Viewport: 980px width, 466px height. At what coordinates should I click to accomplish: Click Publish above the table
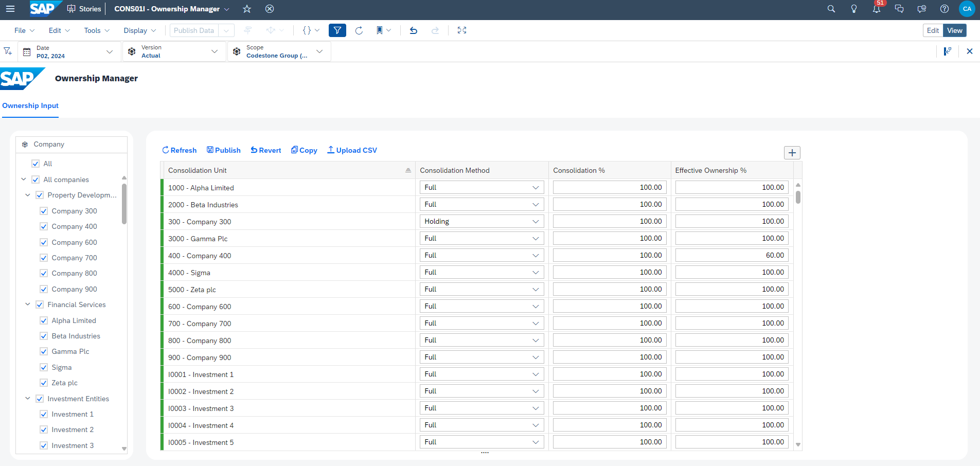point(224,150)
